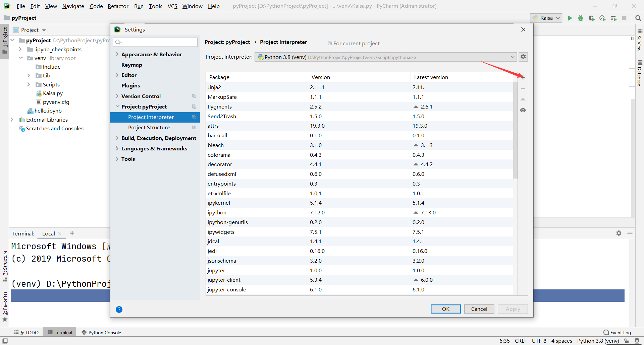
Task: Run the Kaisa configuration with the play icon
Action: [570, 18]
